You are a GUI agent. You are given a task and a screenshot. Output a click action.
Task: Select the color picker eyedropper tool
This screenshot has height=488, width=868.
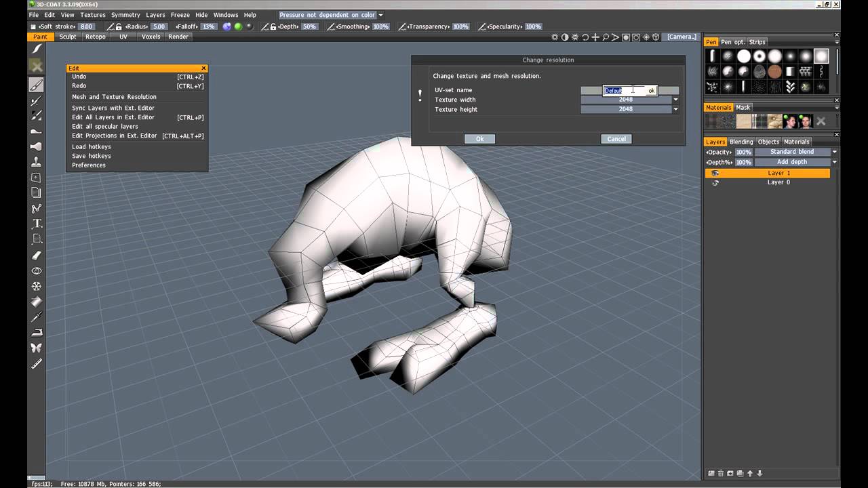click(37, 317)
